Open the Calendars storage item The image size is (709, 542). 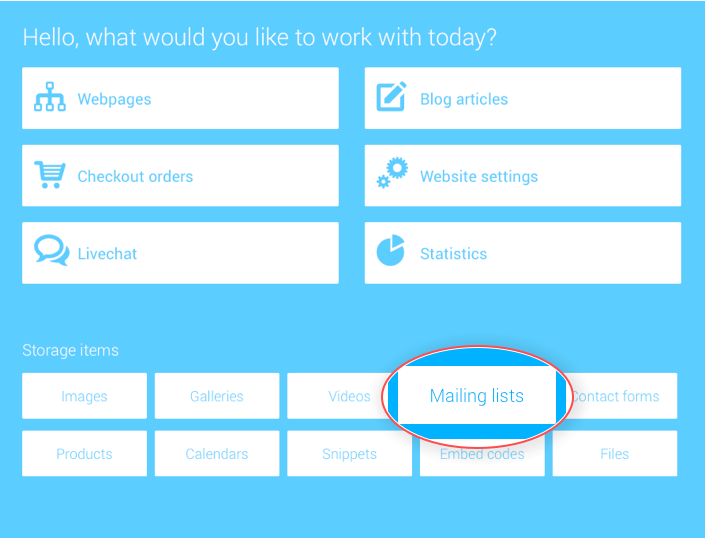click(217, 453)
